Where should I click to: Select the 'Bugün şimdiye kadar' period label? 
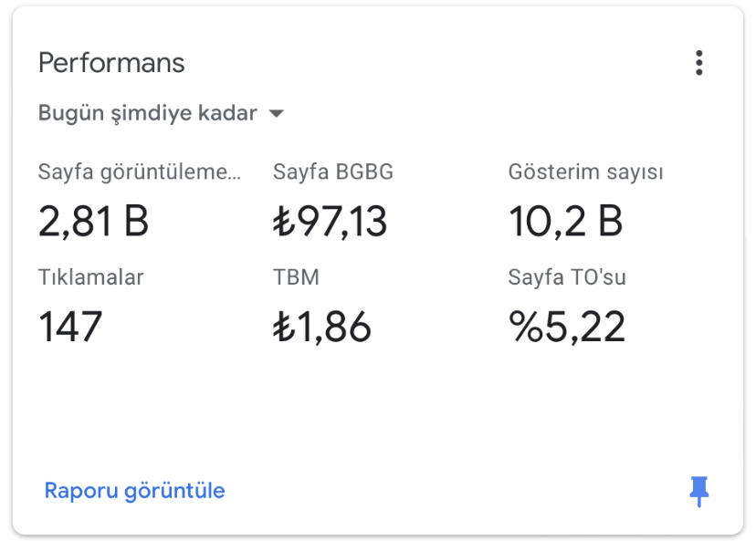pyautogui.click(x=148, y=114)
